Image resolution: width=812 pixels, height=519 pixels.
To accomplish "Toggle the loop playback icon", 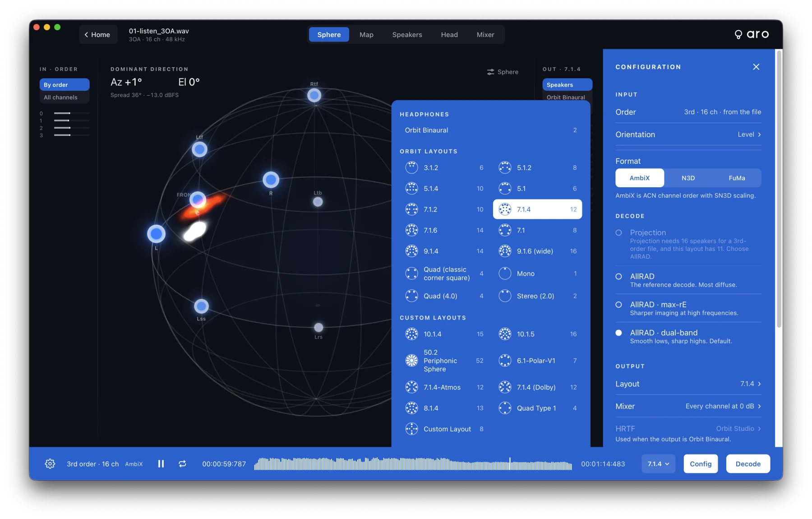I will (x=182, y=463).
